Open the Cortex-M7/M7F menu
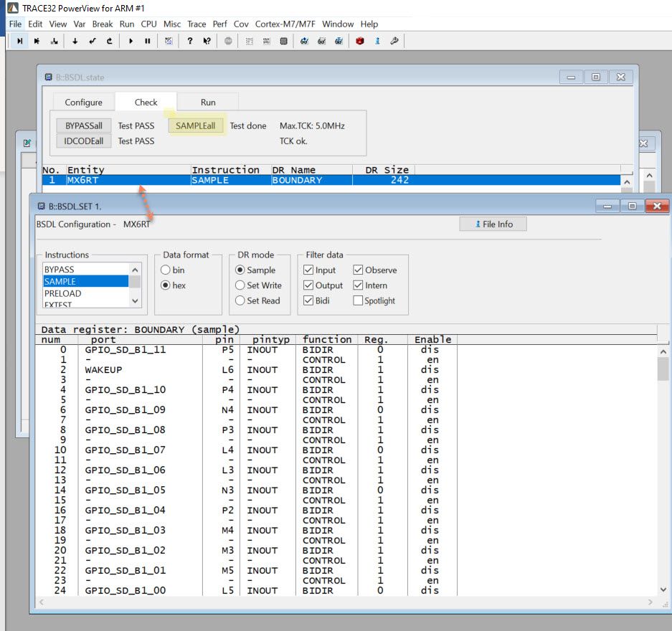The height and width of the screenshot is (631, 672). pyautogui.click(x=285, y=24)
